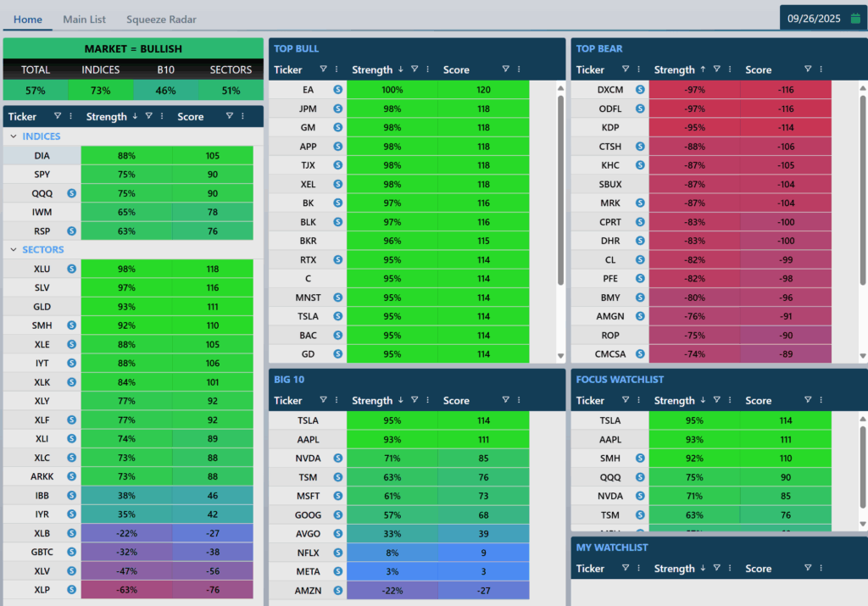Click the blue S badge next to QQQ in Indices
This screenshot has width=868, height=606.
click(x=71, y=193)
